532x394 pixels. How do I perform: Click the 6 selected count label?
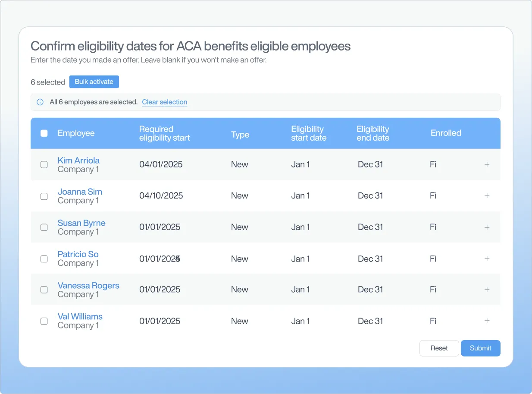pyautogui.click(x=48, y=82)
